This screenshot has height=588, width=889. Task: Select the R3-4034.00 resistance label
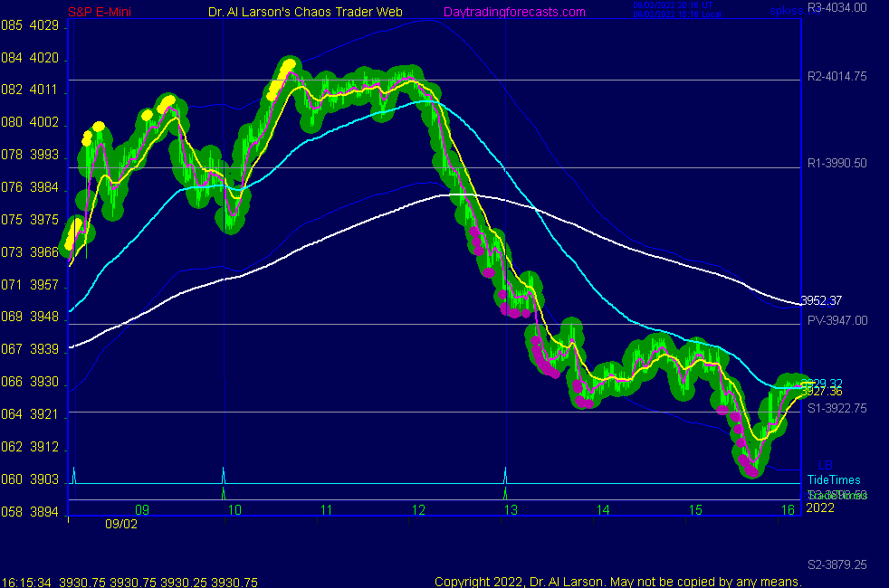[x=836, y=7]
